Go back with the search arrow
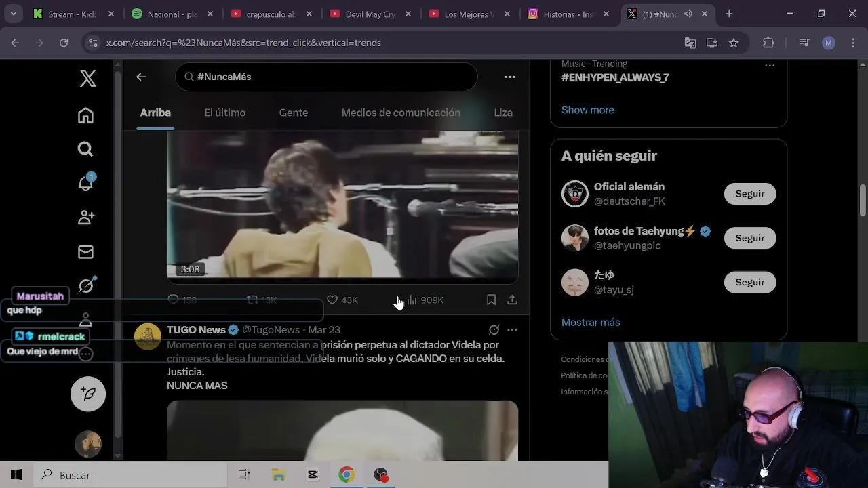Screen dimensions: 868x488 point(141,77)
